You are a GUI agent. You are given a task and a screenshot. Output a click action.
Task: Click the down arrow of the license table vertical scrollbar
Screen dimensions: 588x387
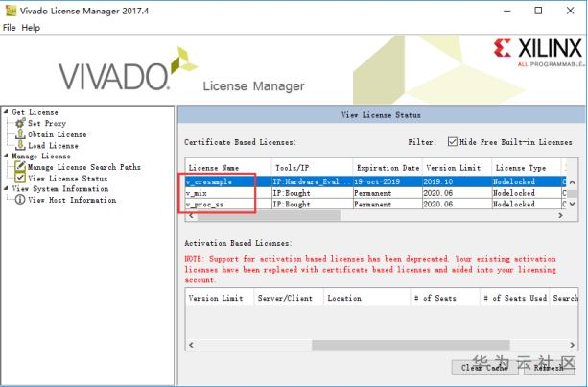coord(573,205)
